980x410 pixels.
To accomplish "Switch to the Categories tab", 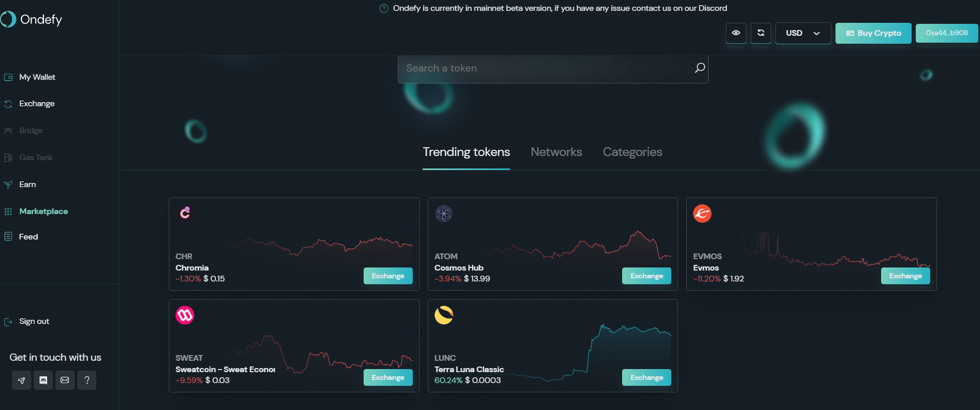I will [x=632, y=152].
